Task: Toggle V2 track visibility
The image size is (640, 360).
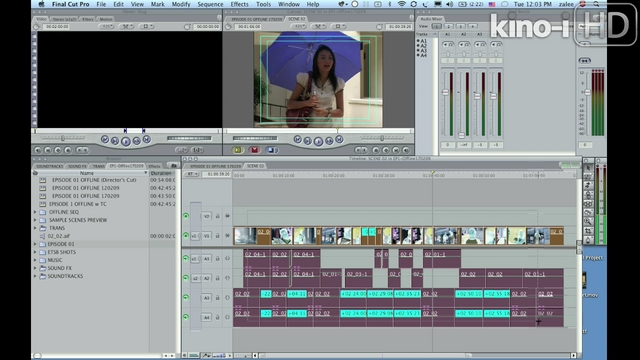Action: pyautogui.click(x=186, y=216)
